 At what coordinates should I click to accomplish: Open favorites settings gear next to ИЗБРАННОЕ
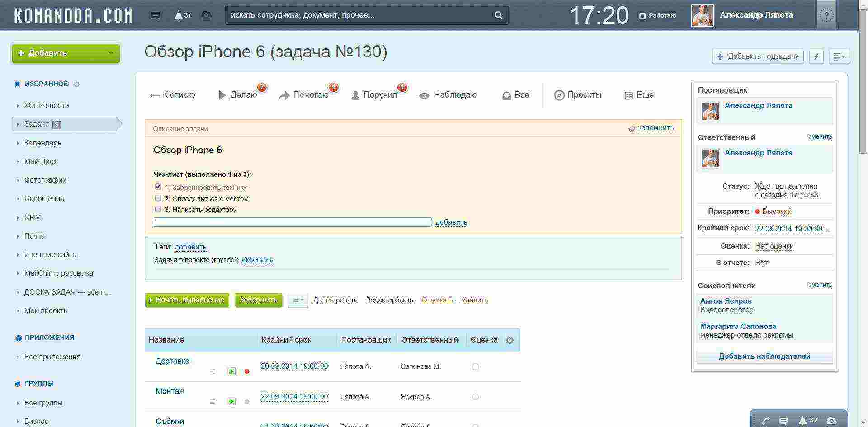[x=76, y=84]
